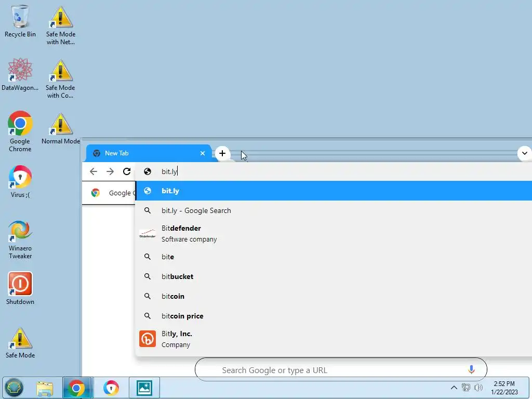Select the highlighted bit.ly suggestion

coord(334,191)
